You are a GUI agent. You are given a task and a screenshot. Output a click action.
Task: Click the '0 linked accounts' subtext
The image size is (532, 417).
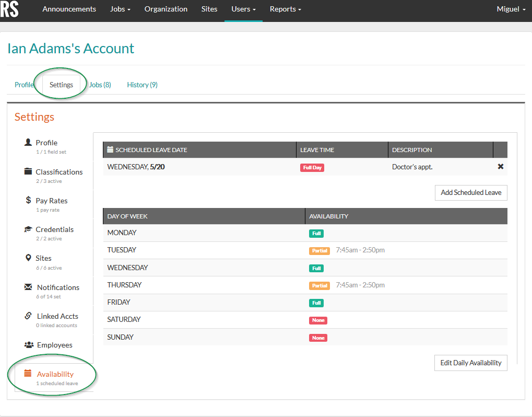point(57,326)
